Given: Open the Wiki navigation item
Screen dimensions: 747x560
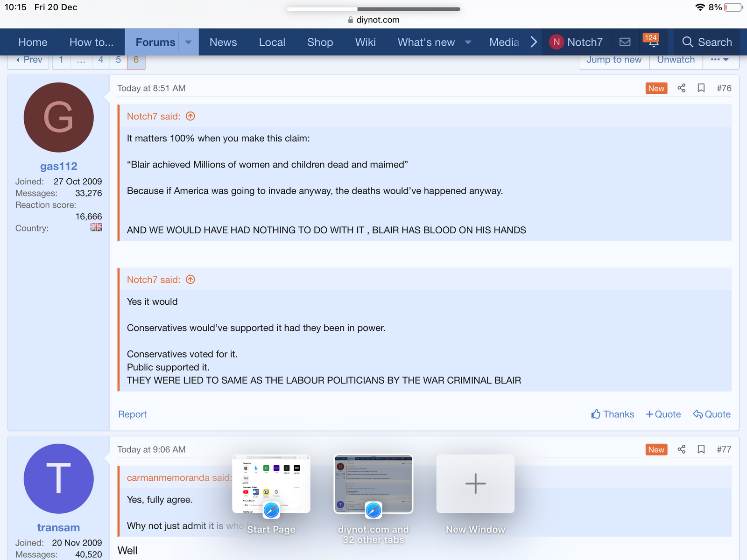Looking at the screenshot, I should (365, 42).
